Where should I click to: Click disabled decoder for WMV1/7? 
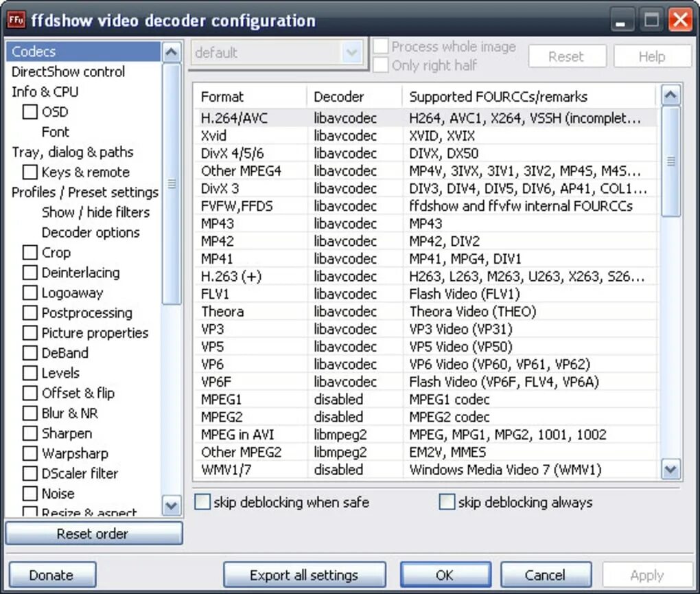point(338,470)
